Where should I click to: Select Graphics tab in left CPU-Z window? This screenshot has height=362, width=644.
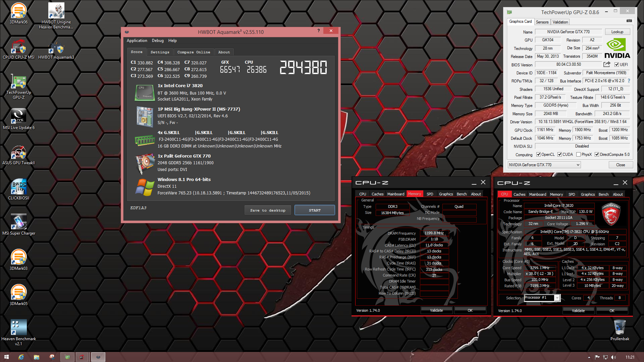[x=446, y=194]
